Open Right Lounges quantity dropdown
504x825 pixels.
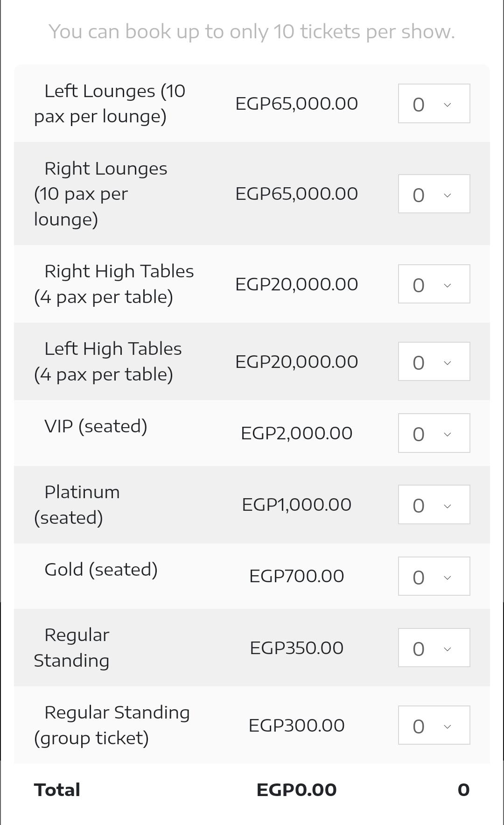coord(434,194)
